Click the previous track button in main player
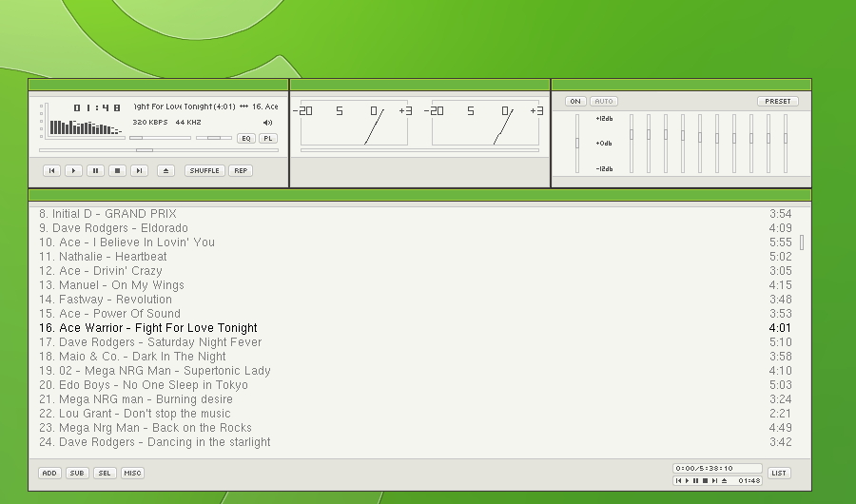The height and width of the screenshot is (504, 856). coord(52,171)
